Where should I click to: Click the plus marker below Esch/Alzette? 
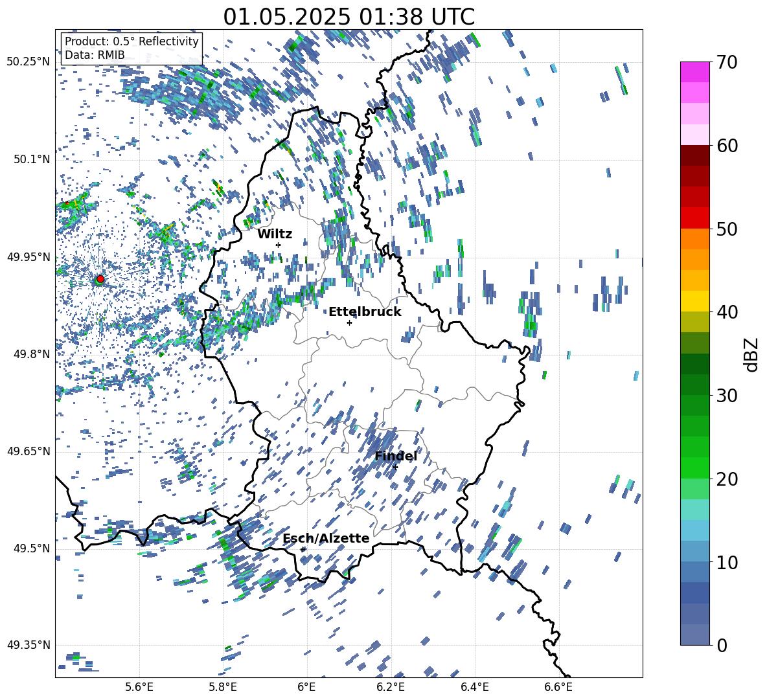[x=303, y=549]
